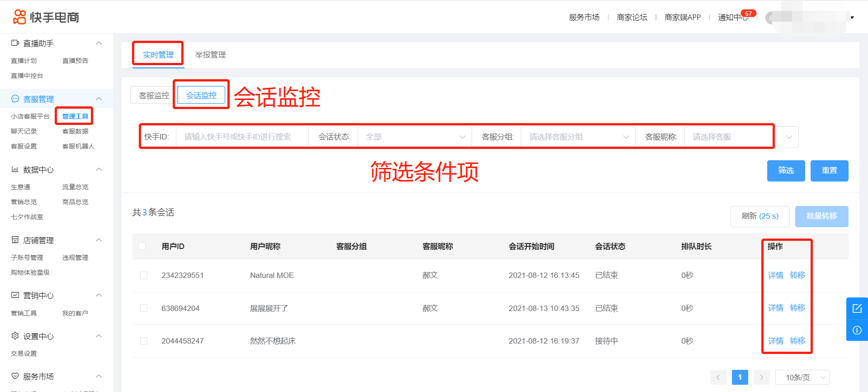
Task: Open the 客服分组 dropdown
Action: [x=578, y=137]
